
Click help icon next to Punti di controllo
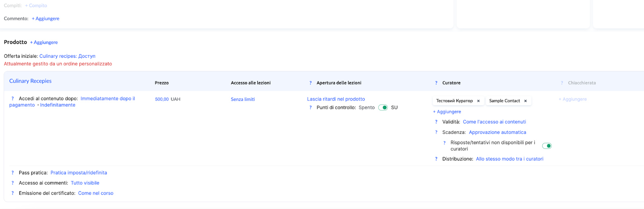[310, 108]
